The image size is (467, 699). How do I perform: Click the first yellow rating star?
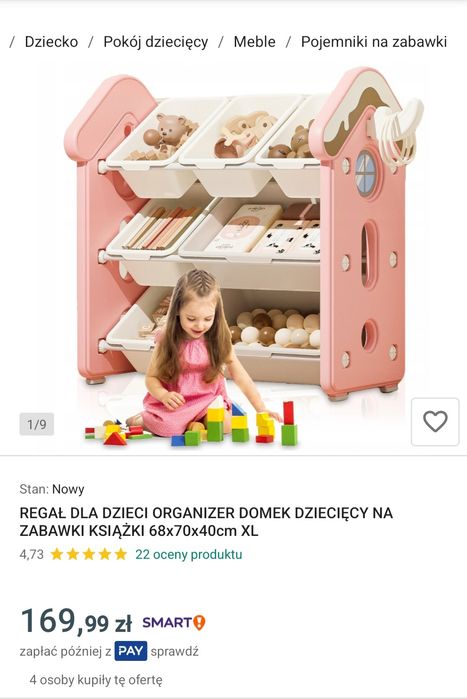coord(57,554)
